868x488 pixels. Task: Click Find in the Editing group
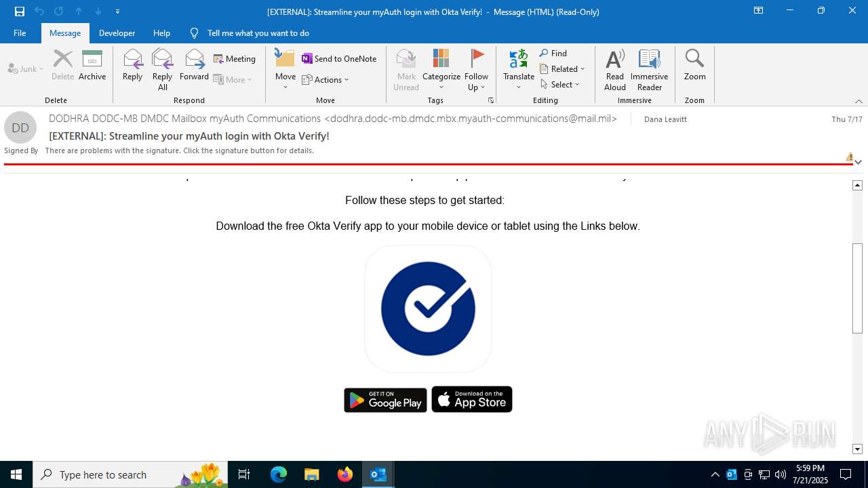point(553,53)
